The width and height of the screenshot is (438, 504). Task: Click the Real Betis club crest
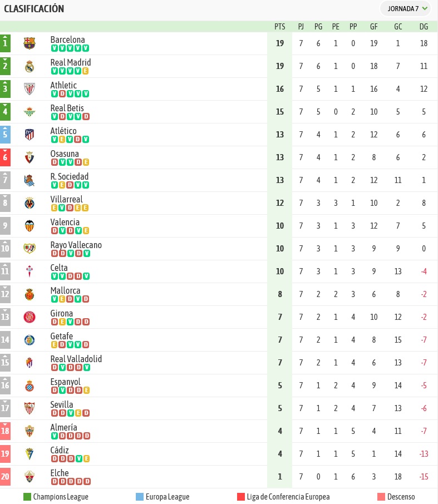pyautogui.click(x=29, y=112)
